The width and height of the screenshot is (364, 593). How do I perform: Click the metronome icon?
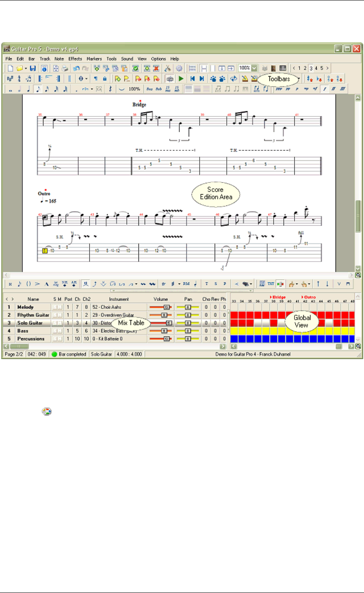click(245, 78)
